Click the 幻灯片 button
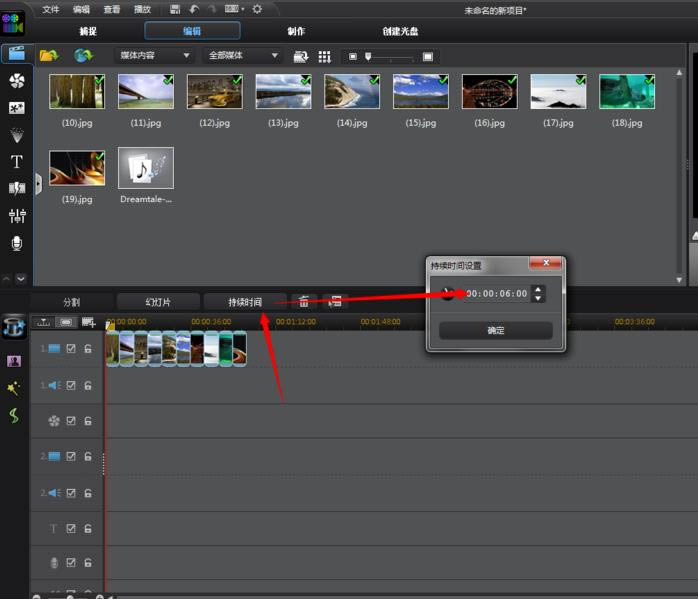Image resolution: width=698 pixels, height=599 pixels. click(x=158, y=302)
